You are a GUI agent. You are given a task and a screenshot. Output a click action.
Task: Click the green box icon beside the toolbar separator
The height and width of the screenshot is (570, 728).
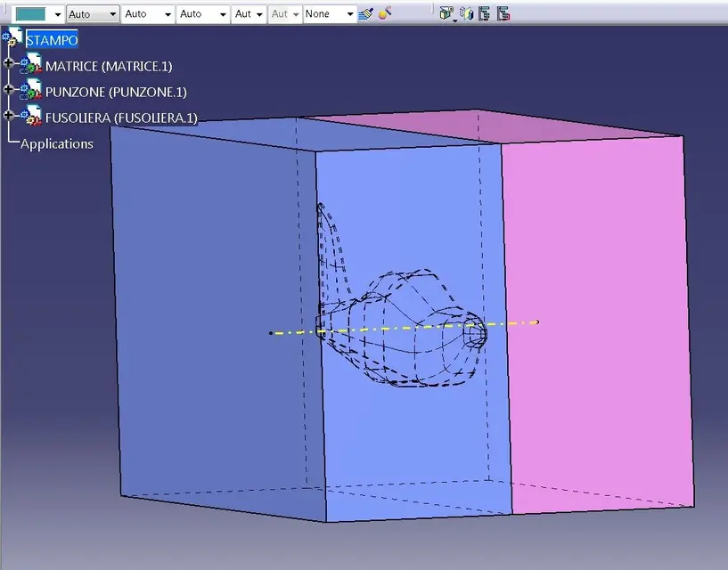[446, 14]
